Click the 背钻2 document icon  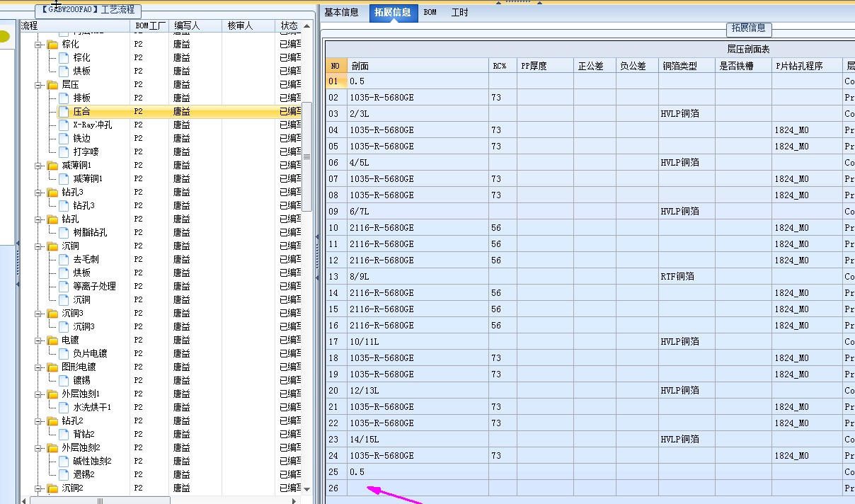point(64,434)
